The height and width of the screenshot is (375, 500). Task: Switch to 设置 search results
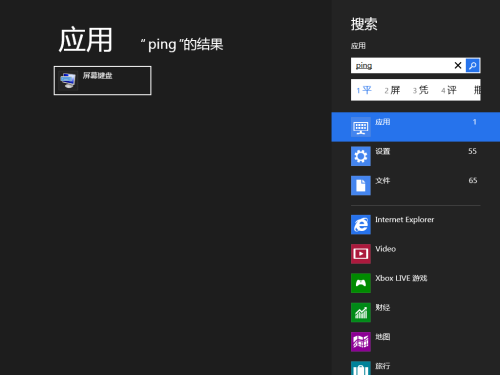[416, 156]
